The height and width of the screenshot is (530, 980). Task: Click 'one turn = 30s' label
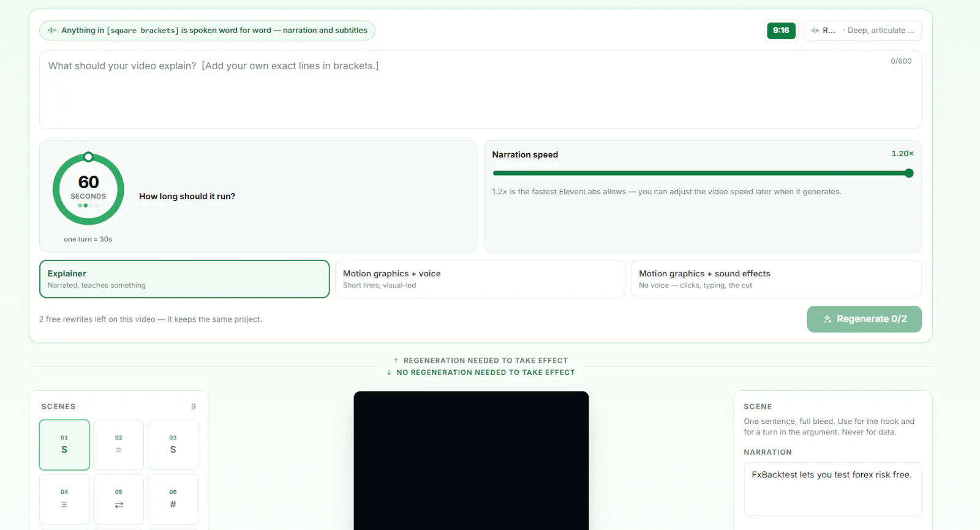(88, 240)
